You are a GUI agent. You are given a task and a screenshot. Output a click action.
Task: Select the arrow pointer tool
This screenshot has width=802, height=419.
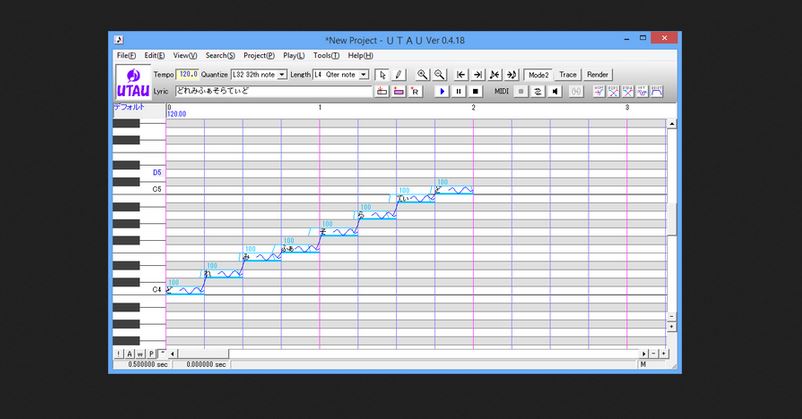(x=382, y=75)
